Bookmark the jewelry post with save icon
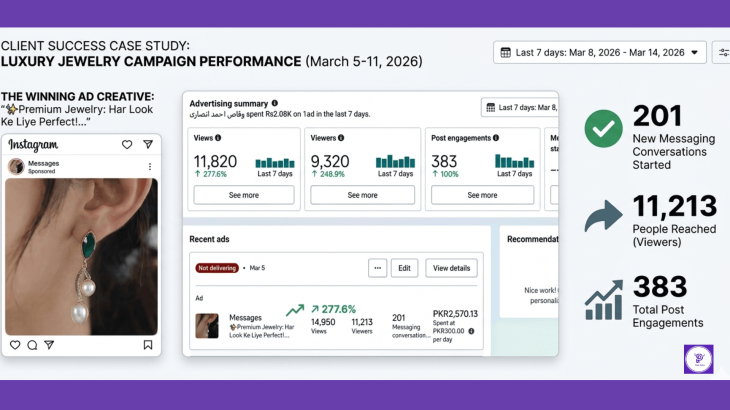This screenshot has width=730, height=410. (x=148, y=345)
